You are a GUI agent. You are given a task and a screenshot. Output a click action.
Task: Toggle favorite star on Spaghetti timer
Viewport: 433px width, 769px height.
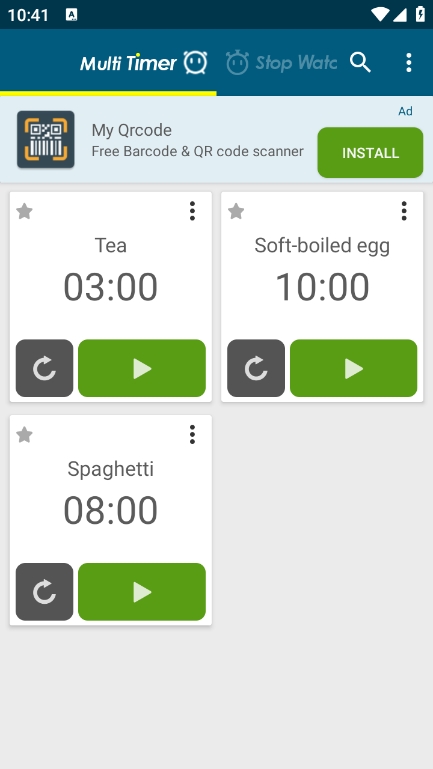pos(25,435)
